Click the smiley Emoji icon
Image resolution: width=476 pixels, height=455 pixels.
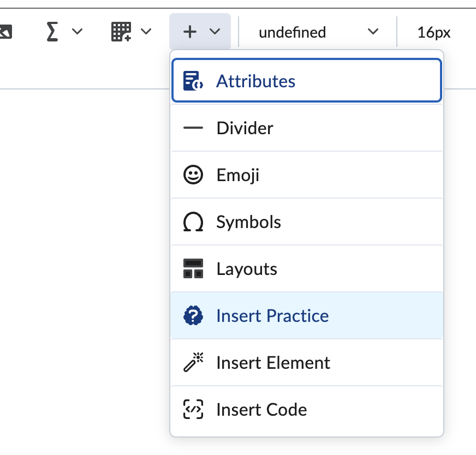click(x=192, y=175)
